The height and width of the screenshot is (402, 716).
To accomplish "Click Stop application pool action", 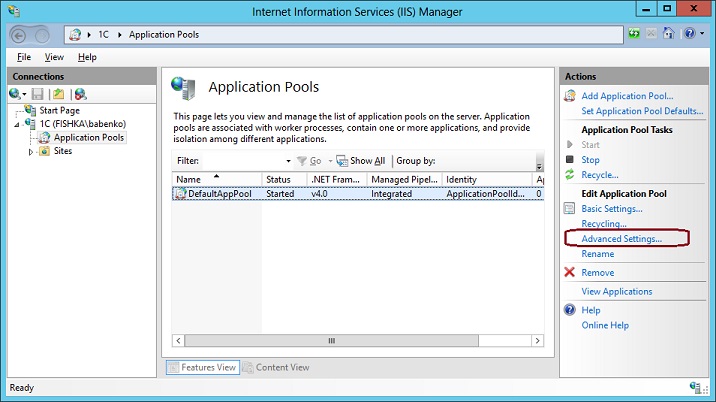I will 590,160.
